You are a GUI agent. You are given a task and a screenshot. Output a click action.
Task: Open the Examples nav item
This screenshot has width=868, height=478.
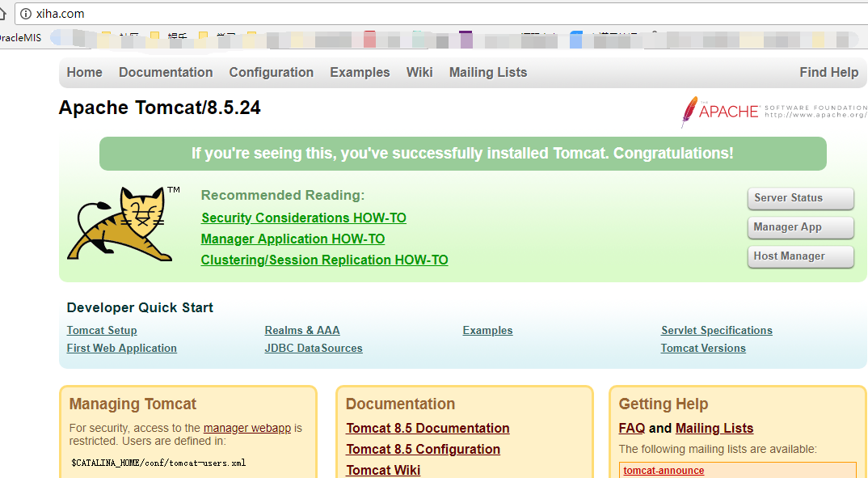click(x=360, y=73)
